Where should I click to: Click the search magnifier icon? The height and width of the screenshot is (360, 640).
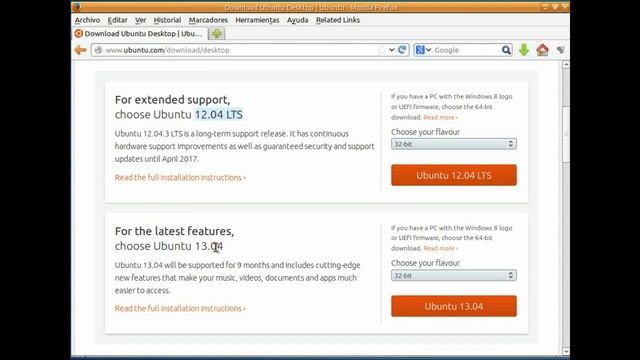click(506, 50)
